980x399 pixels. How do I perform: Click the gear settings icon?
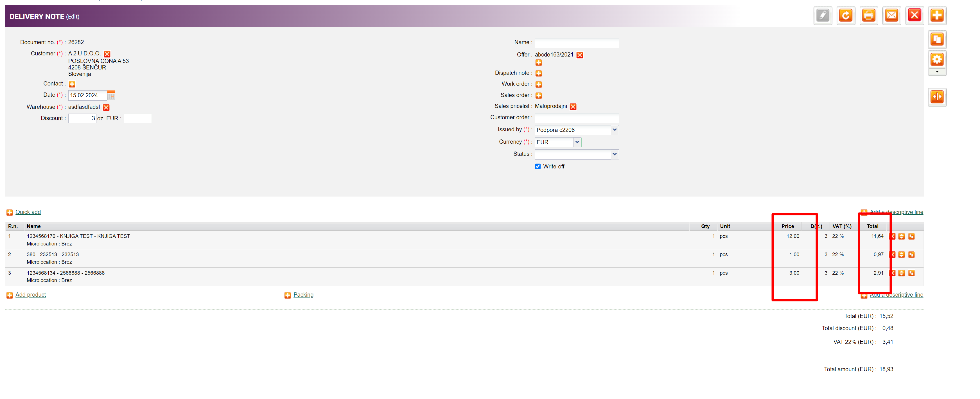pyautogui.click(x=937, y=59)
